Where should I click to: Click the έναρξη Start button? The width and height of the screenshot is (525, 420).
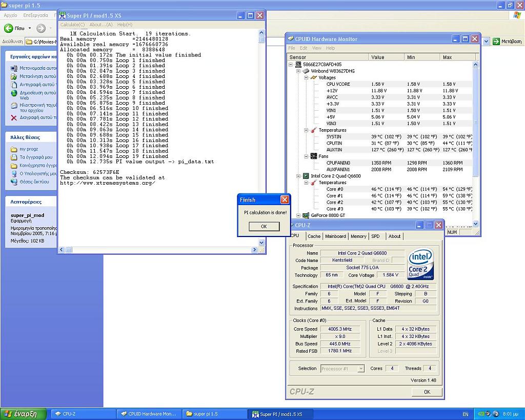click(24, 414)
